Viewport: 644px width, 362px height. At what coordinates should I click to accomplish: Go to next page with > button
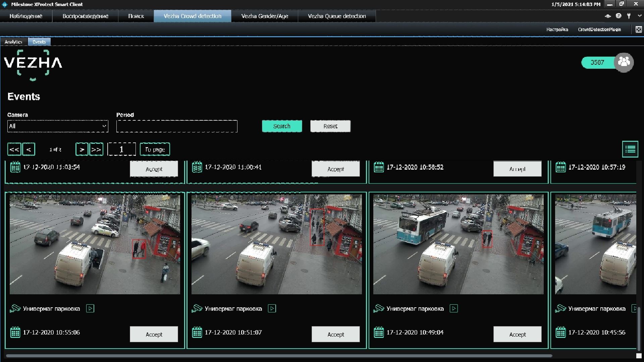[82, 149]
